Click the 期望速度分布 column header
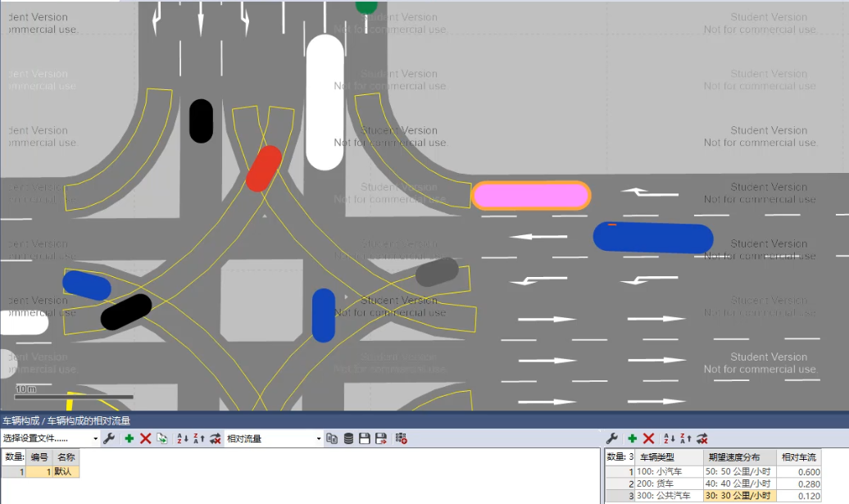This screenshot has height=504, width=849. coord(740,457)
